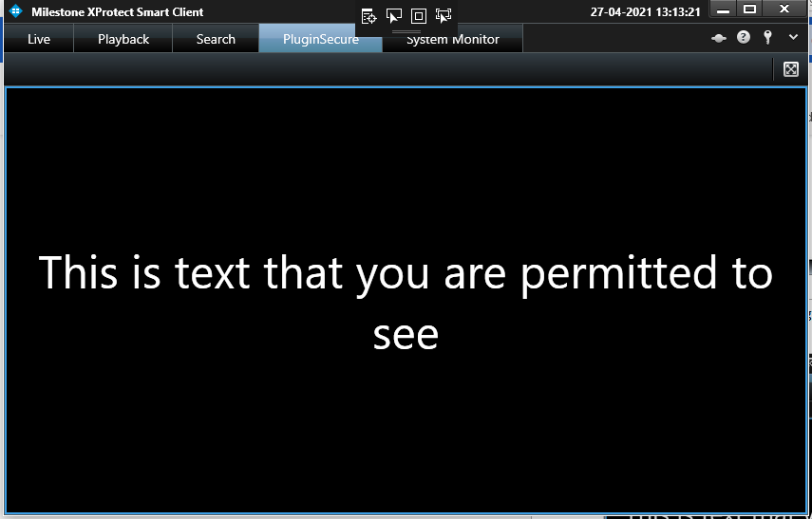
Task: Open the System Monitor tab
Action: tap(453, 40)
